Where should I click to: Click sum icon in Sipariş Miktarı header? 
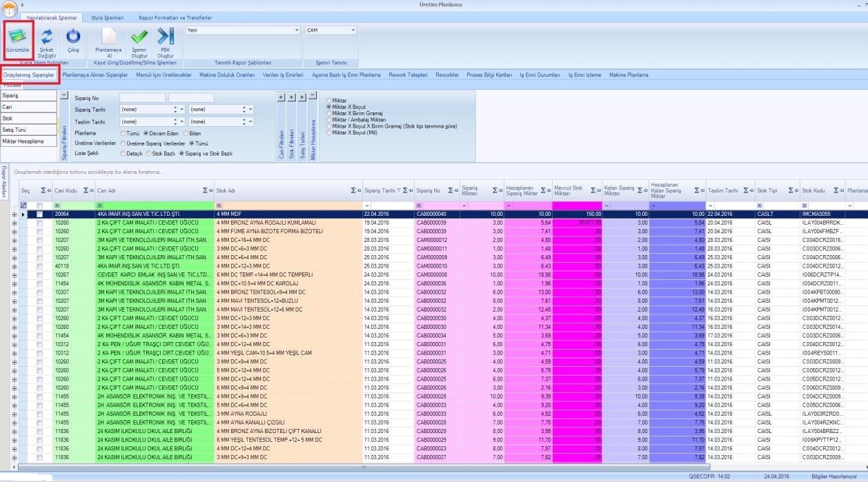tap(496, 190)
